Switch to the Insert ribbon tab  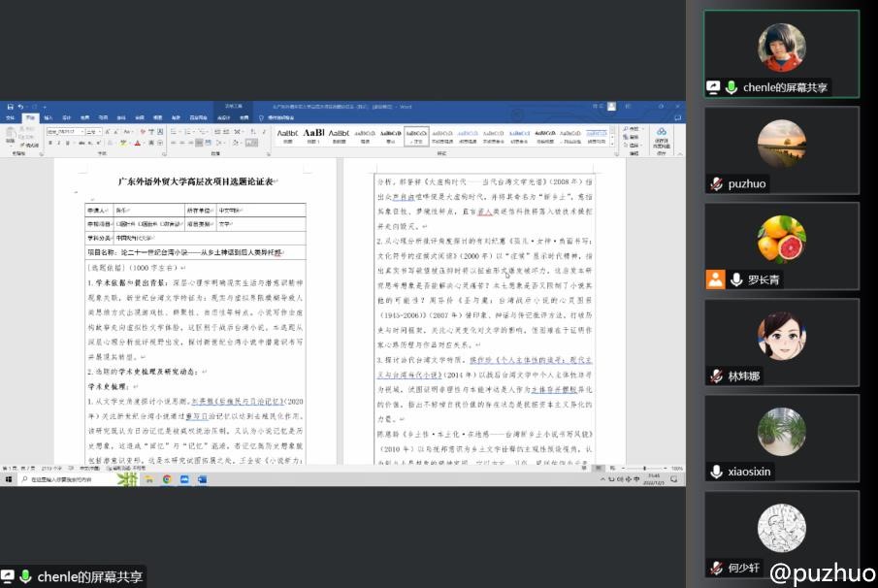(49, 117)
